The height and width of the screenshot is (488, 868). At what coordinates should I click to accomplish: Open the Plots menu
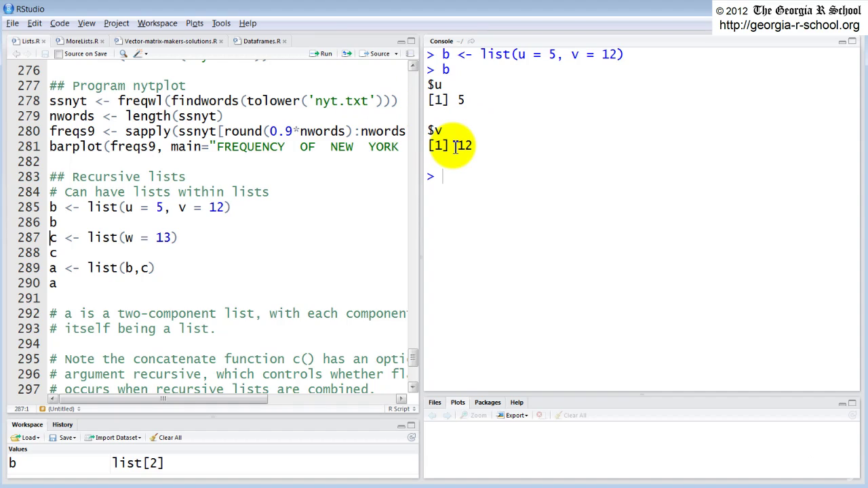(x=195, y=23)
